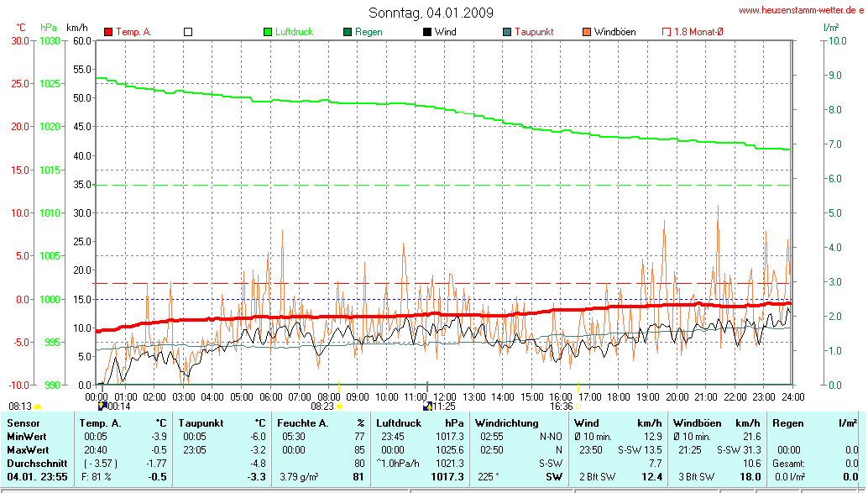Click the black Wind legend square
This screenshot has width=868, height=493.
click(427, 32)
